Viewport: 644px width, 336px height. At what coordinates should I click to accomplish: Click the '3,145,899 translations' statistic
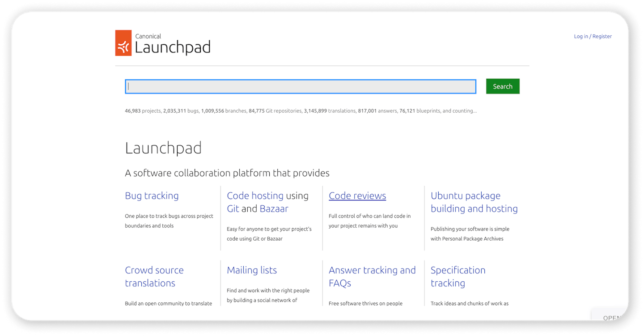(330, 111)
